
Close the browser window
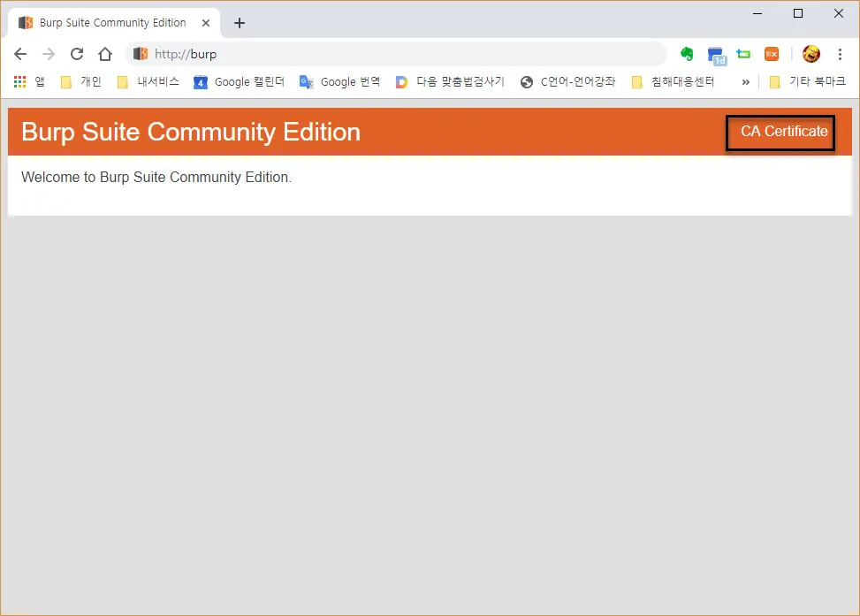(x=839, y=13)
